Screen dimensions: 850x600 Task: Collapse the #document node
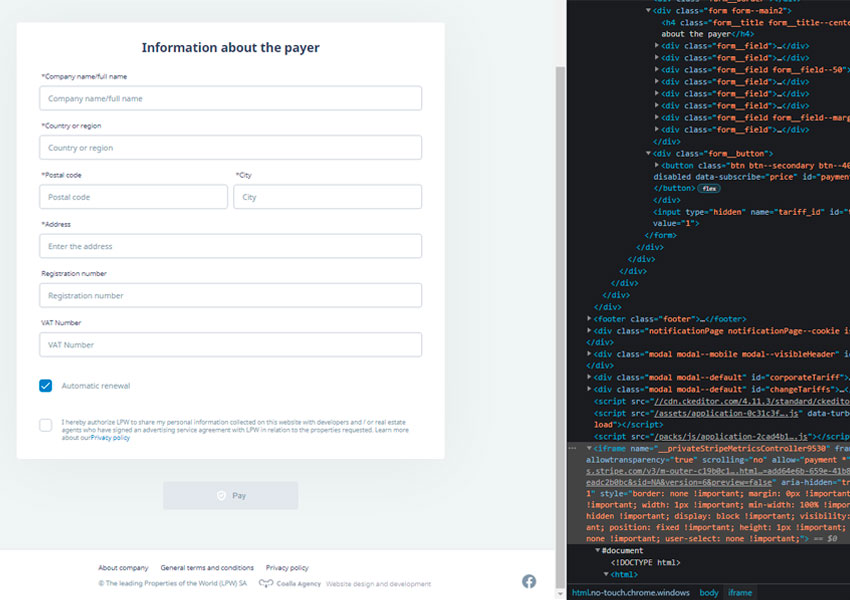(598, 550)
